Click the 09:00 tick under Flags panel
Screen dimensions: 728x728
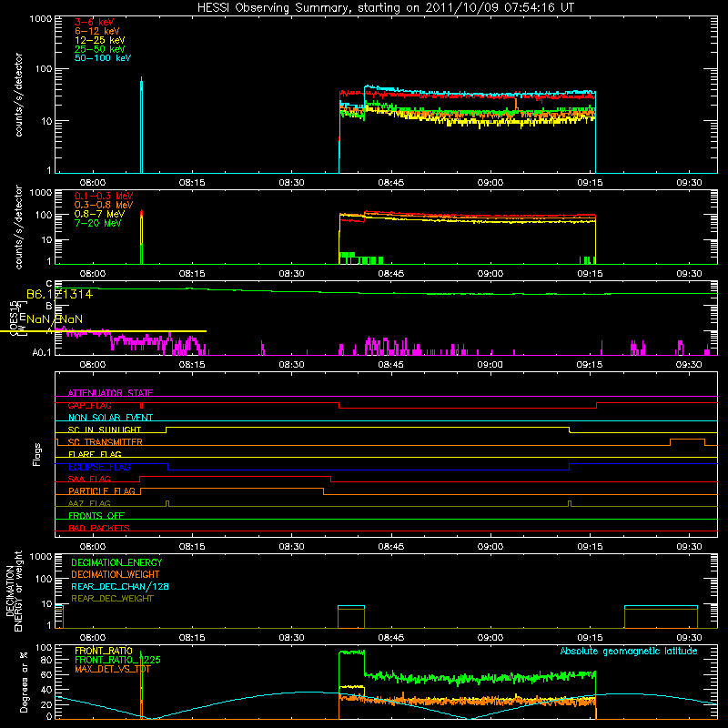pos(490,547)
